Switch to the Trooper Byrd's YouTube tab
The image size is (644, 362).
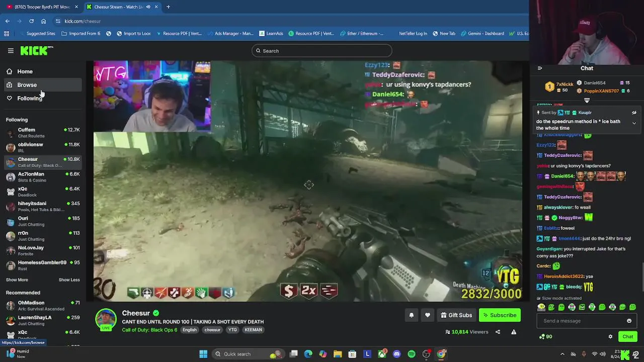[41, 7]
